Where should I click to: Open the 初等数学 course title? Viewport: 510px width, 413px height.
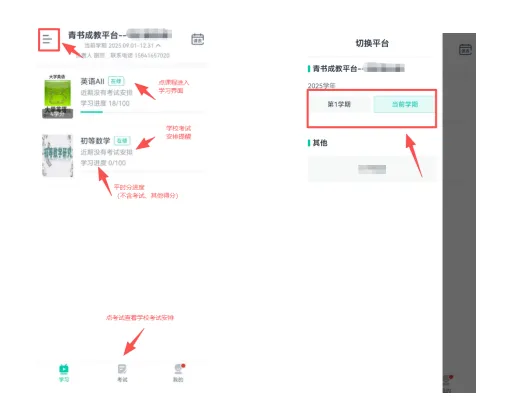[95, 141]
